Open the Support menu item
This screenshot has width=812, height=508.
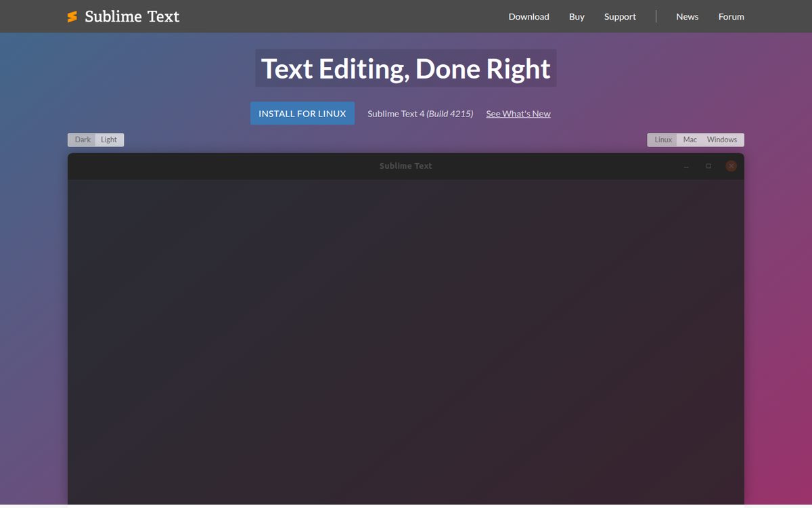tap(620, 16)
